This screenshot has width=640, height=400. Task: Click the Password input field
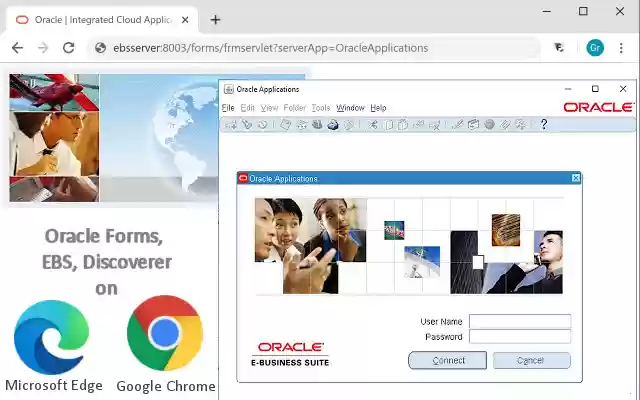point(520,336)
